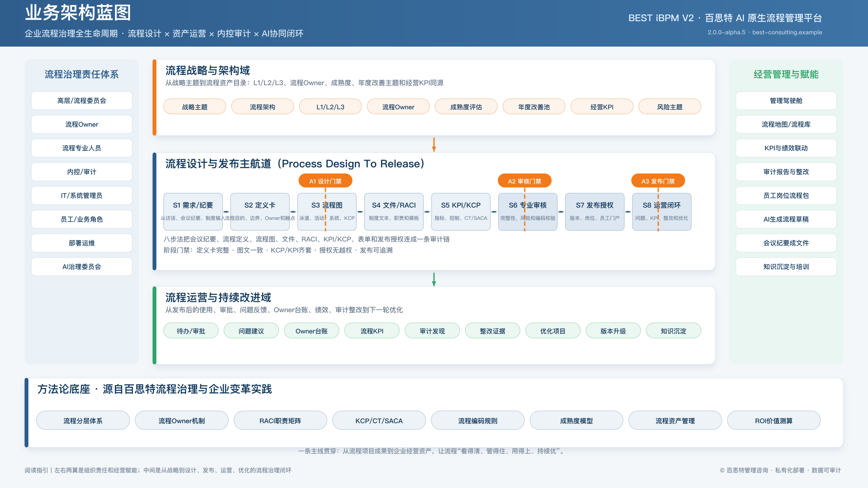868x488 pixels.
Task: Select the 风险主题 pill
Action: (x=670, y=107)
